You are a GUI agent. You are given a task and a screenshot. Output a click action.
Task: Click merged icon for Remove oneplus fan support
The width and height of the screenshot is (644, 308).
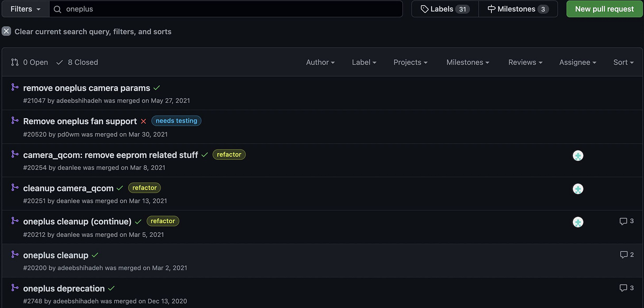tap(15, 120)
